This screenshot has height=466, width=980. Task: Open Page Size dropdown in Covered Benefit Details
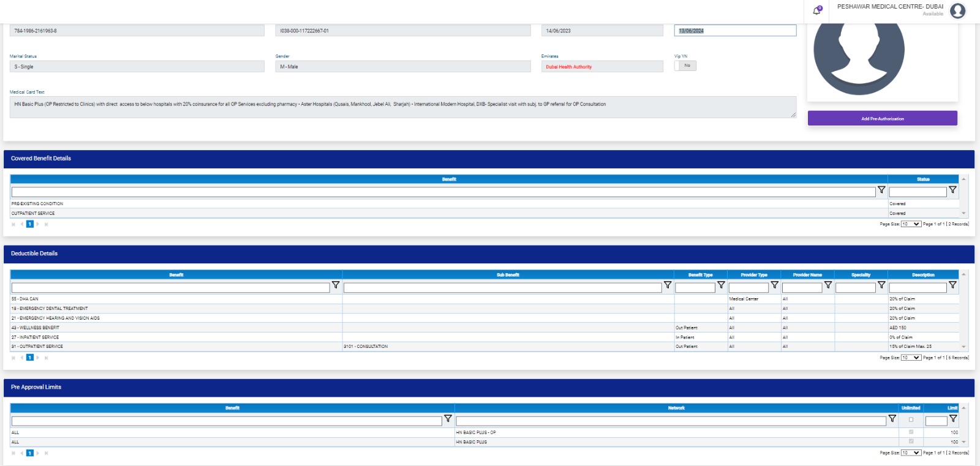(911, 224)
